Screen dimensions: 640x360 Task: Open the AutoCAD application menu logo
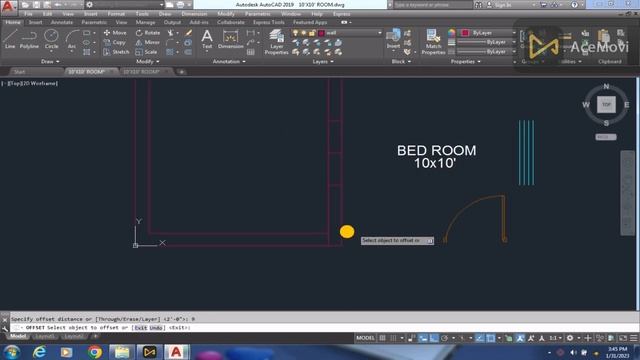click(x=8, y=6)
